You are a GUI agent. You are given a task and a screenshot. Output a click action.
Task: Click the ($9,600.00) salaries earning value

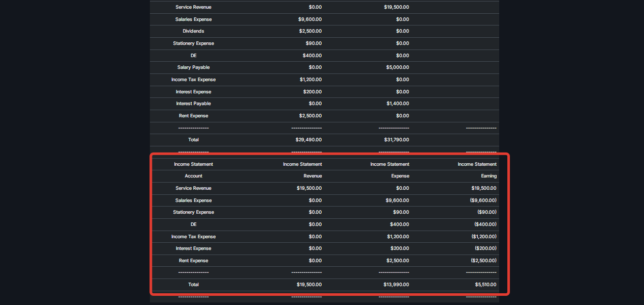pos(483,200)
